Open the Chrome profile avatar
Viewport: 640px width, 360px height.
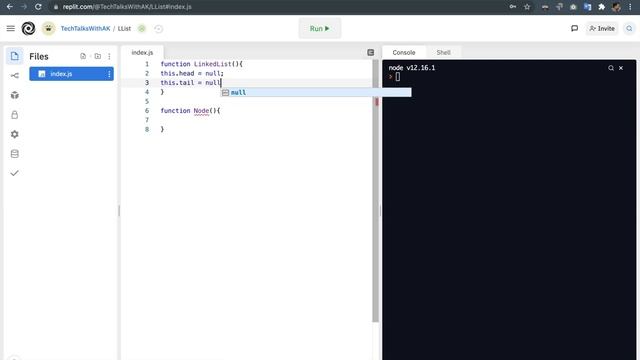pos(616,7)
